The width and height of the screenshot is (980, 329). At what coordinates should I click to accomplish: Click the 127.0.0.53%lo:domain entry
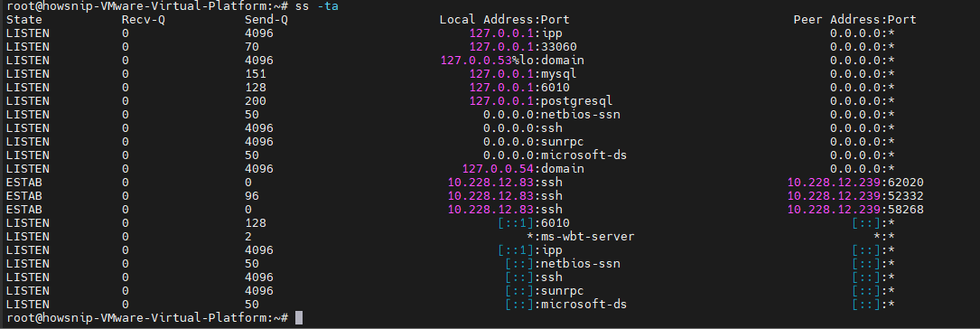[512, 61]
